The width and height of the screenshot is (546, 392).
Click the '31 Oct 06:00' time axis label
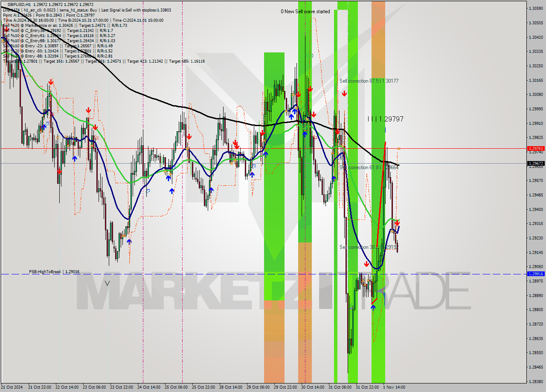340,387
